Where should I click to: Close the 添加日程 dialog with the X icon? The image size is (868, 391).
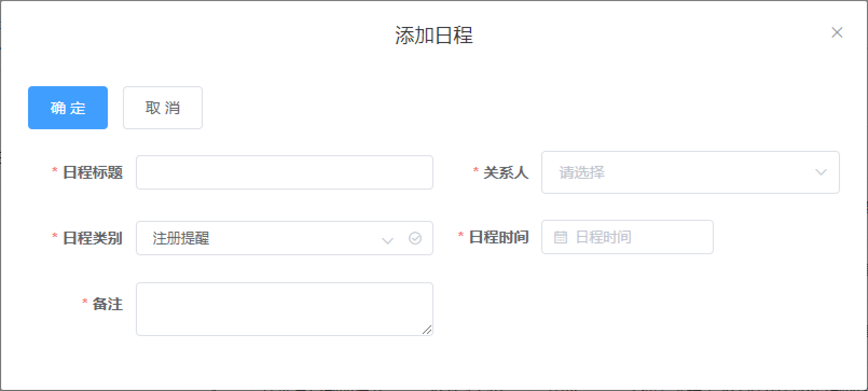[x=837, y=33]
